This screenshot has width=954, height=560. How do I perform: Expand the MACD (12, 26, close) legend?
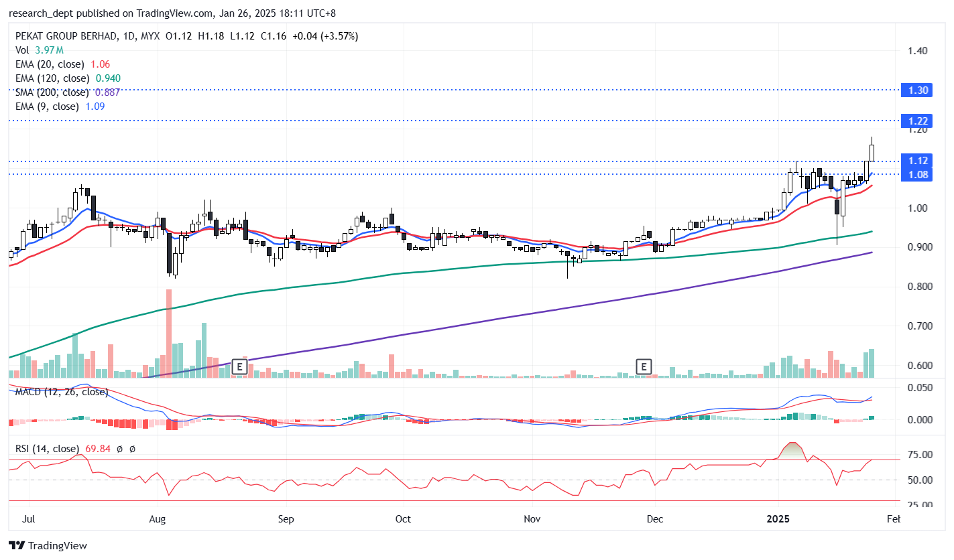click(x=62, y=392)
